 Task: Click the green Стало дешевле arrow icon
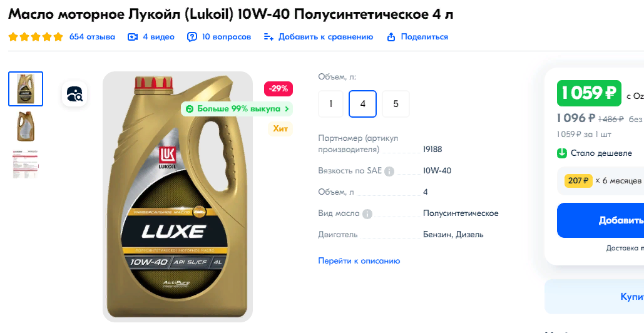[561, 153]
